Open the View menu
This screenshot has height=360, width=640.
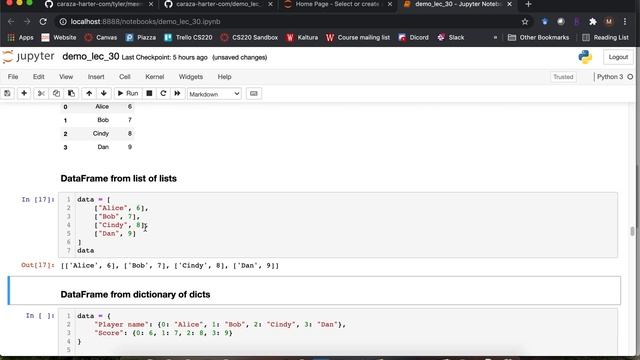coord(66,77)
